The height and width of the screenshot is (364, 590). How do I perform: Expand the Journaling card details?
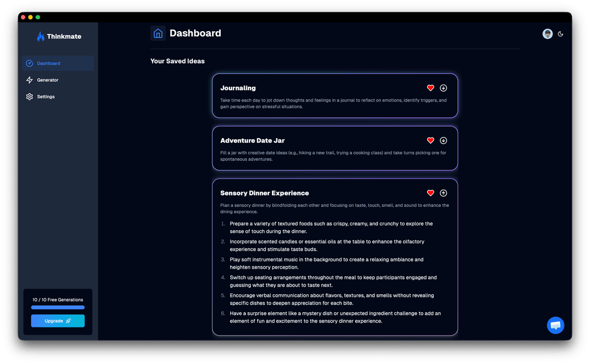(443, 88)
